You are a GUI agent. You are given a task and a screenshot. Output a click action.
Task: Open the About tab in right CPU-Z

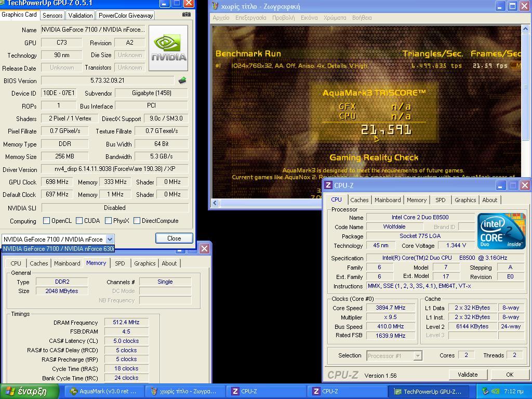(489, 200)
